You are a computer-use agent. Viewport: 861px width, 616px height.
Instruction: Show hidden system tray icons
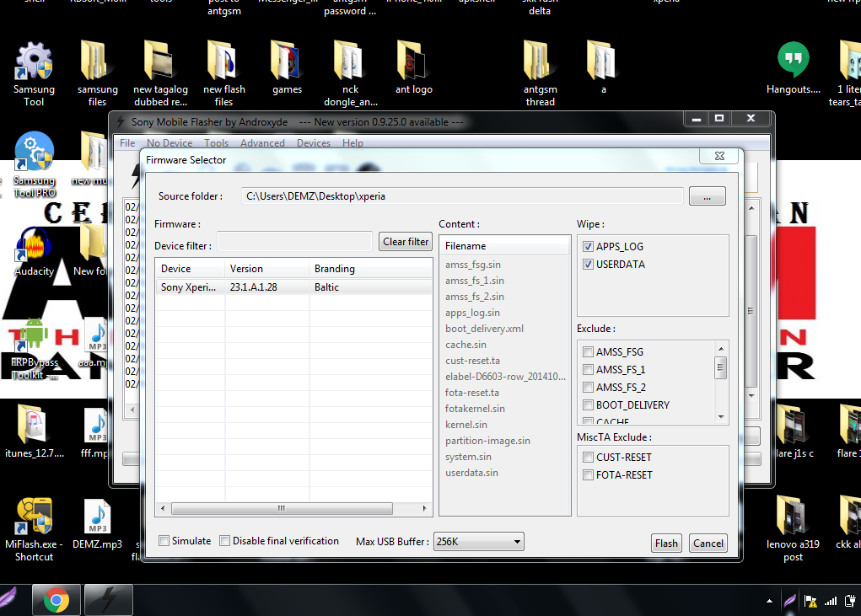[769, 601]
